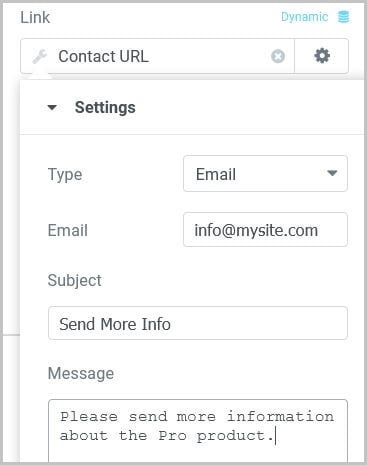367x465 pixels.
Task: Place cursor after 'Pro product.' text
Action: 275,436
